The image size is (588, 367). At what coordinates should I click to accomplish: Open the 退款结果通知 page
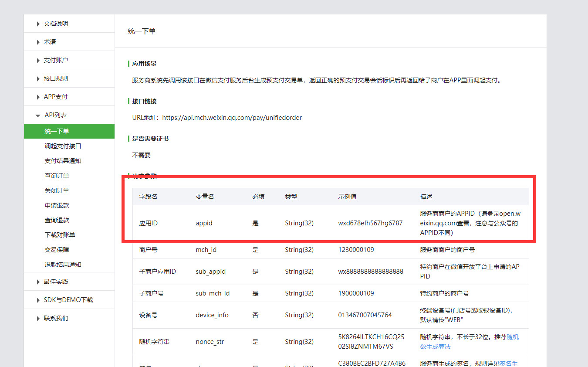pos(63,265)
